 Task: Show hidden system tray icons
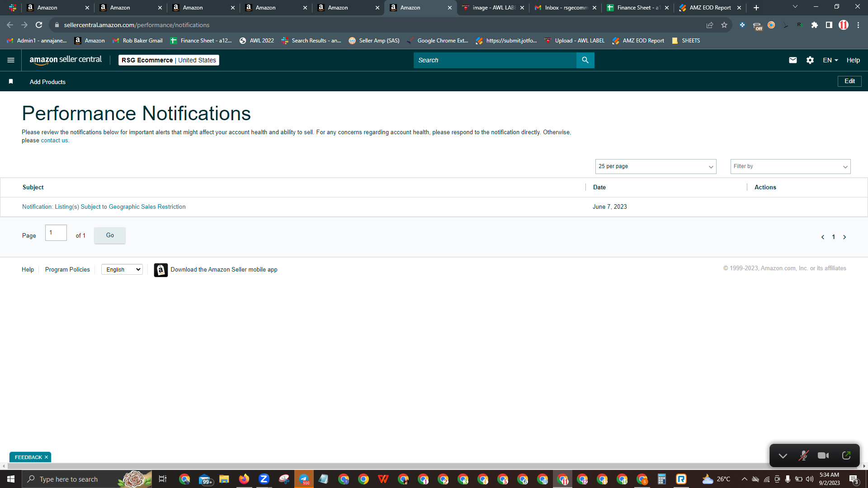[x=745, y=479]
